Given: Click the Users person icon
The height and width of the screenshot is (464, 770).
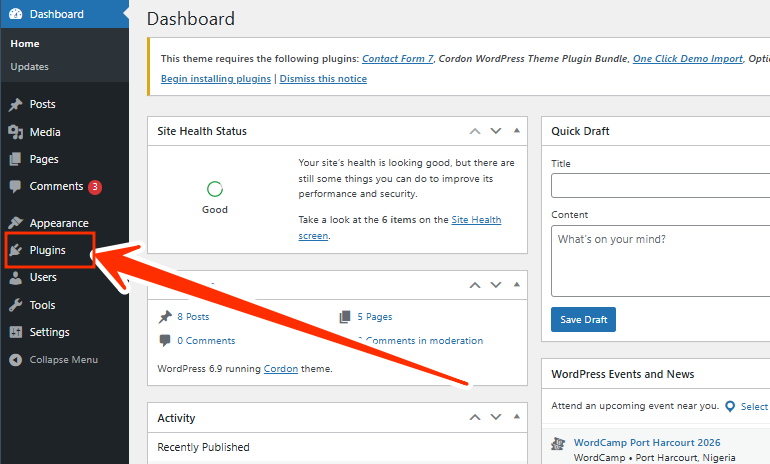Looking at the screenshot, I should tap(16, 277).
